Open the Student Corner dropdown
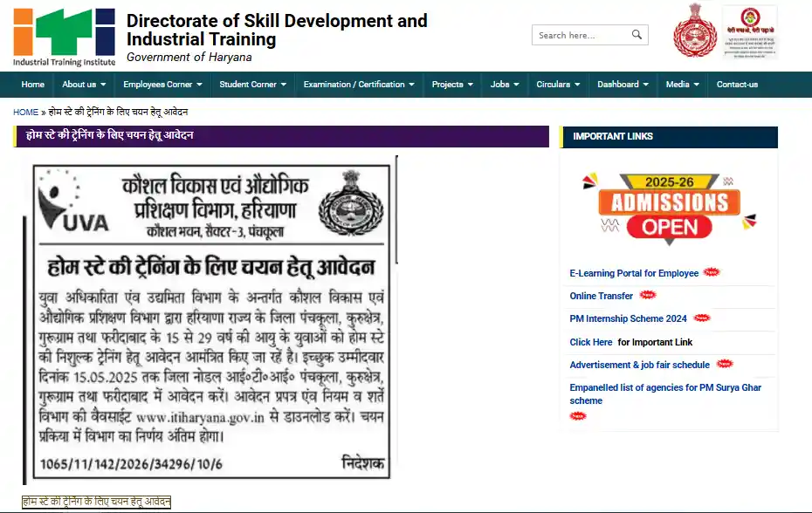 [x=253, y=85]
